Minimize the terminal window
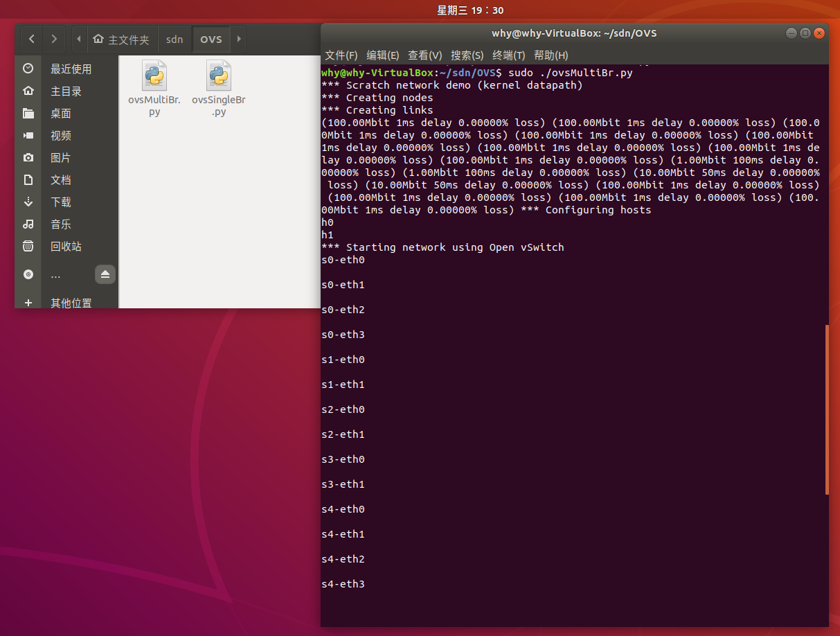This screenshot has width=840, height=636. click(x=791, y=33)
